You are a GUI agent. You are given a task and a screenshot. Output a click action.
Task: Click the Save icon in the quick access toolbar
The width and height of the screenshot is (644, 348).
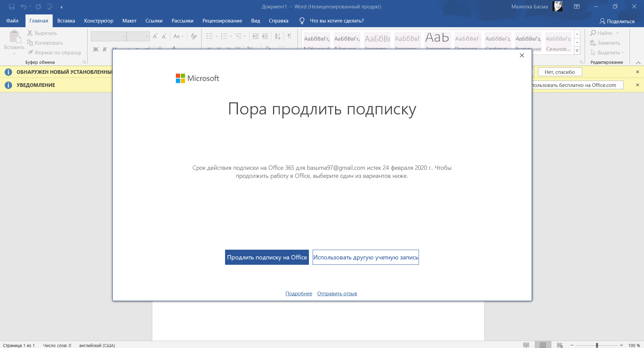point(12,7)
